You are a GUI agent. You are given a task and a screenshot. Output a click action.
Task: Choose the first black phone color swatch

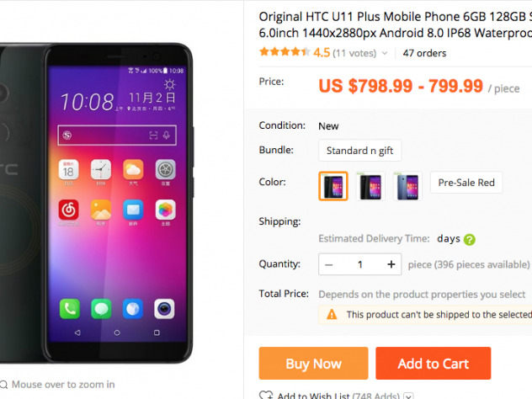pos(333,186)
